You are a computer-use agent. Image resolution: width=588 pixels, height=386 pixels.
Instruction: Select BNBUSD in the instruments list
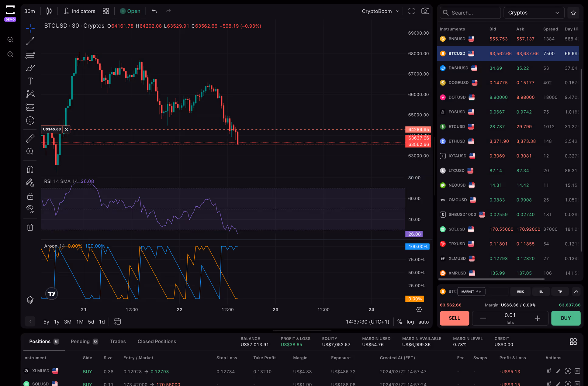click(508, 39)
